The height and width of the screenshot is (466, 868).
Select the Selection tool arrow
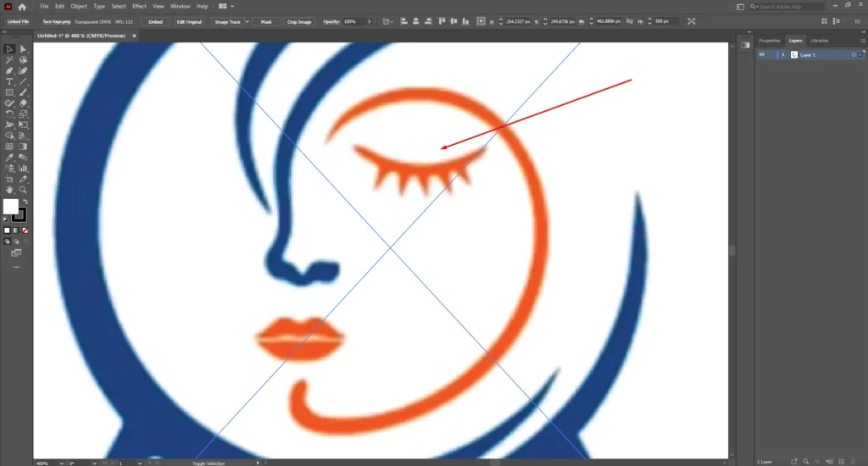(9, 49)
